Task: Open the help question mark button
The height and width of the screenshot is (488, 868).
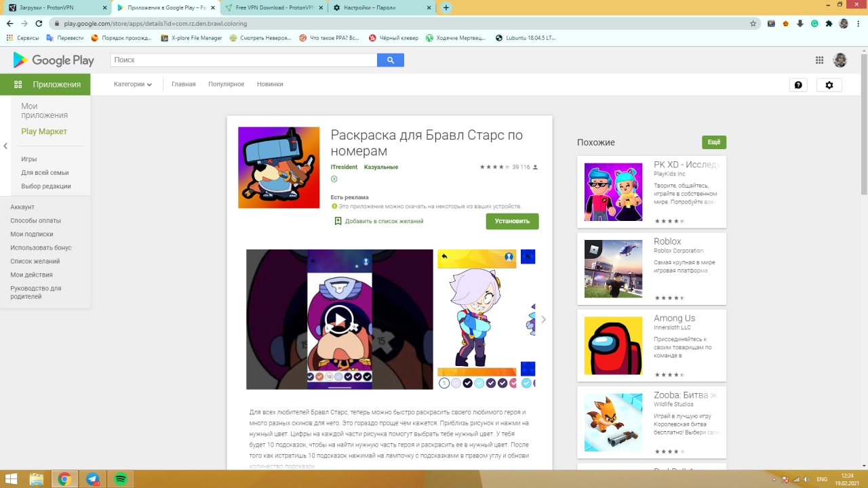Action: 798,85
